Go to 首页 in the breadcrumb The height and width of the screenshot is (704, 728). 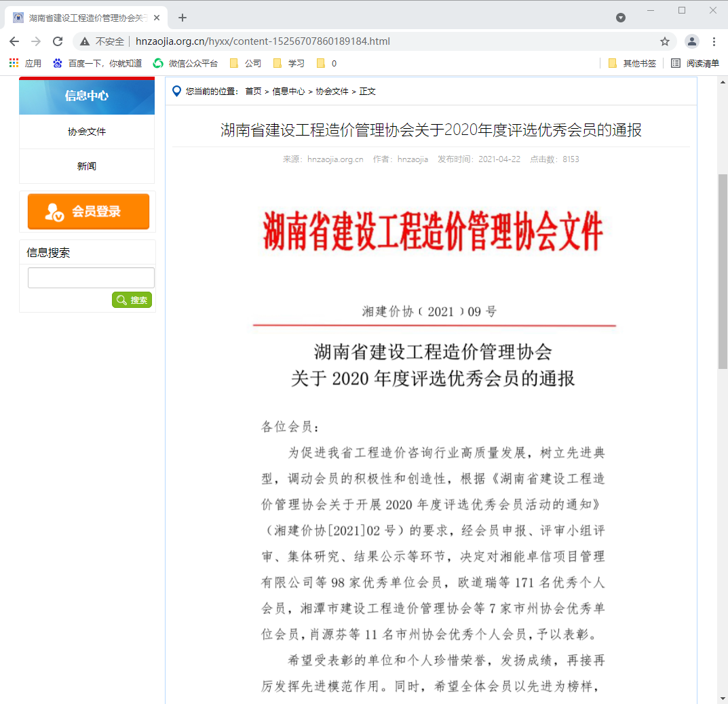pos(254,92)
